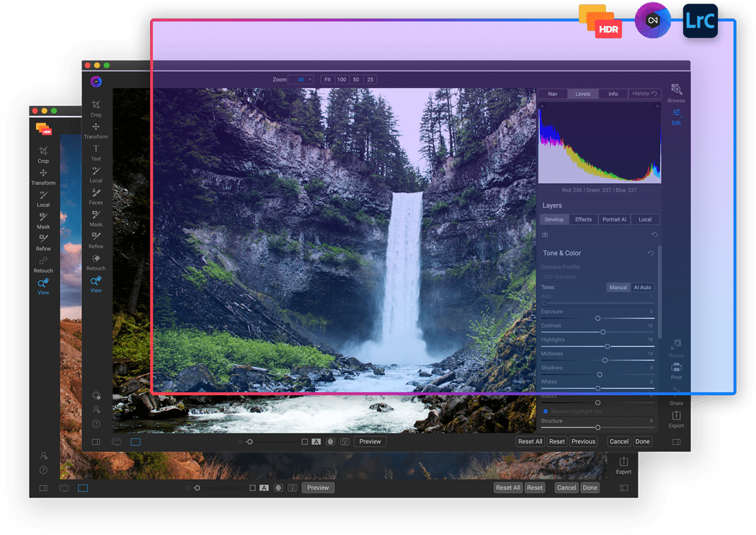The width and height of the screenshot is (756, 535).
Task: Click Cancel in the HDR back window
Action: tap(566, 488)
